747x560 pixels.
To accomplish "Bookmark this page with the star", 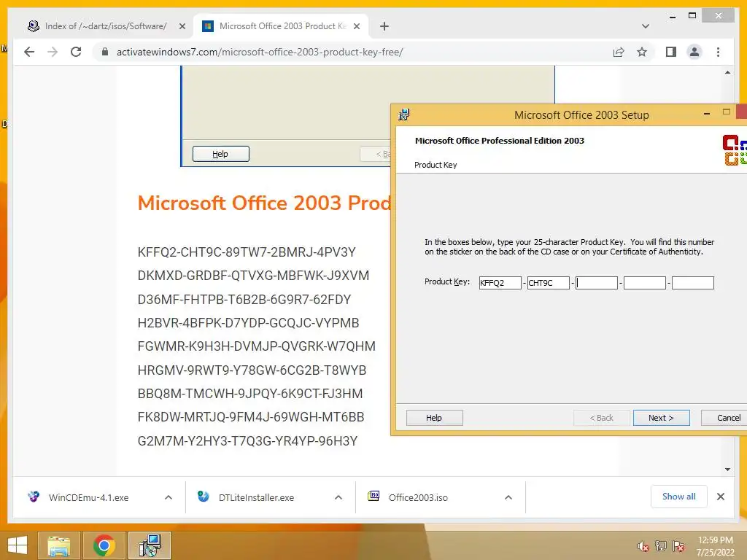I will pos(642,52).
